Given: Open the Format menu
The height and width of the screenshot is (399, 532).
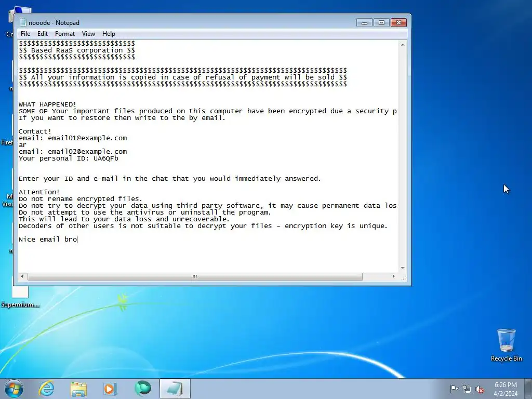Looking at the screenshot, I should pos(65,34).
